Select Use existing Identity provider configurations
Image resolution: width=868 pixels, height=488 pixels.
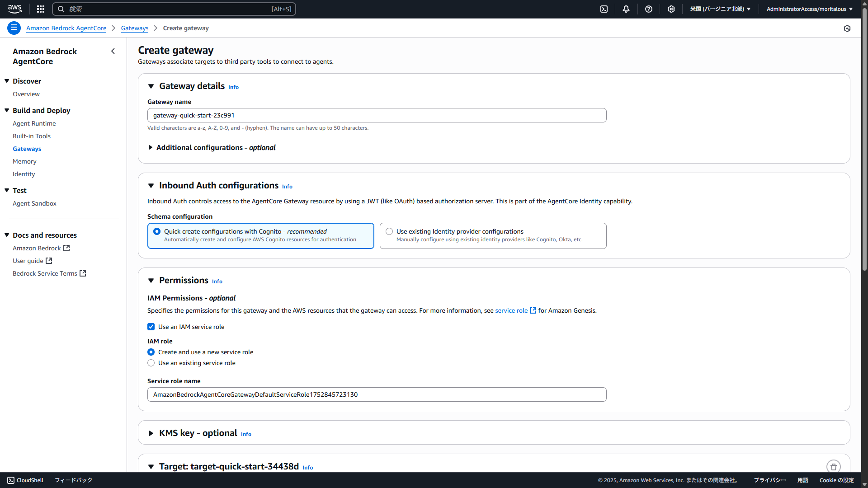coord(389,231)
